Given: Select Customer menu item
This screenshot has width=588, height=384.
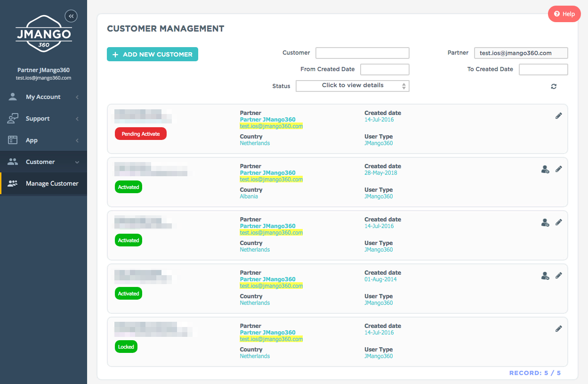Looking at the screenshot, I should (43, 162).
